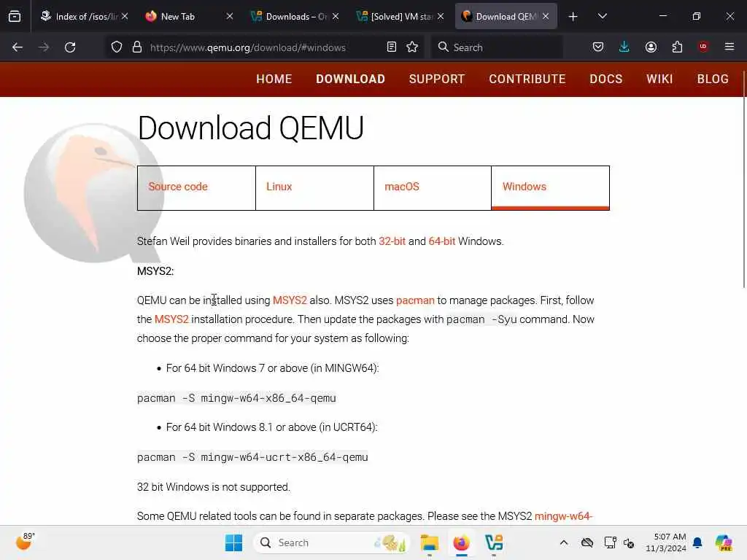Select the Source code download tab
Screen dimensions: 747x560
pyautogui.click(x=196, y=187)
